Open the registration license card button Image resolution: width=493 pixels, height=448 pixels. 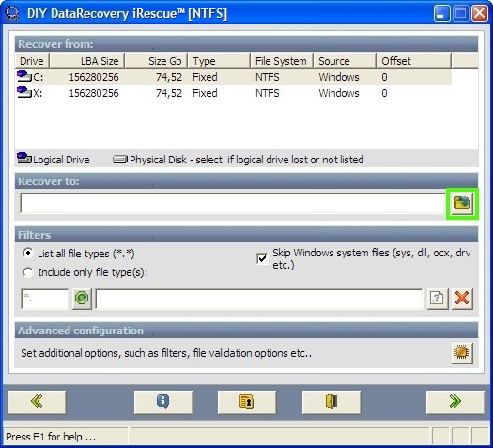247,402
